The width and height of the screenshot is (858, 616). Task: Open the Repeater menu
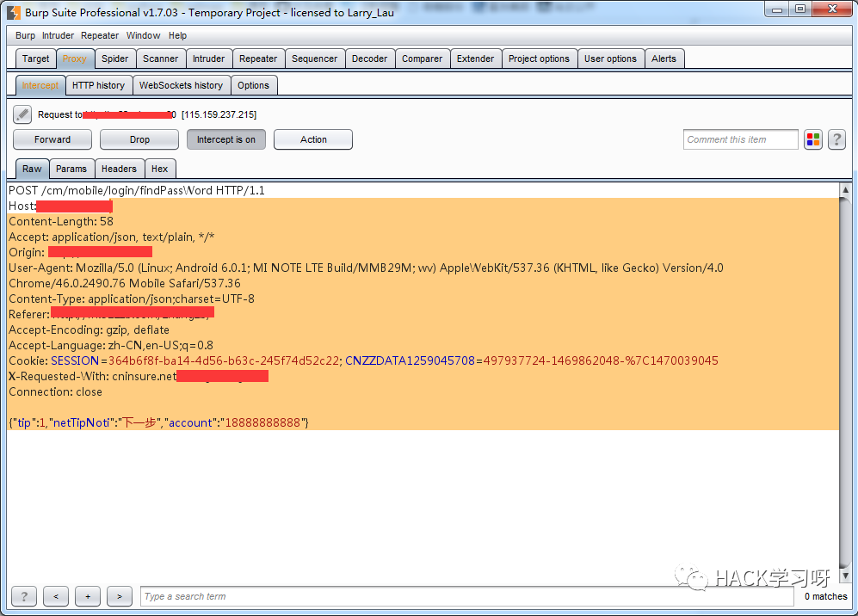100,35
